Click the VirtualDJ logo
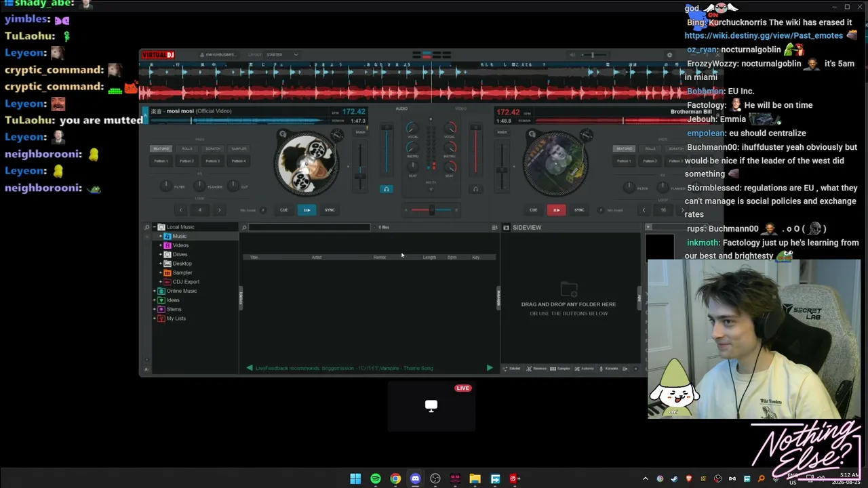The height and width of the screenshot is (488, 868). 158,55
